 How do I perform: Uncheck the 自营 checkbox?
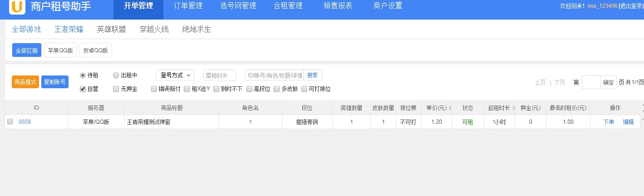(x=83, y=89)
